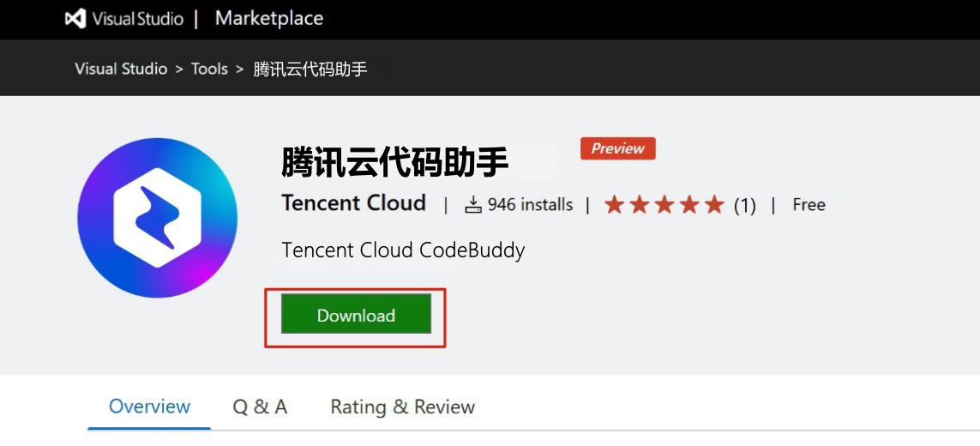
Task: Click the Visual Studio logo icon
Action: click(75, 19)
